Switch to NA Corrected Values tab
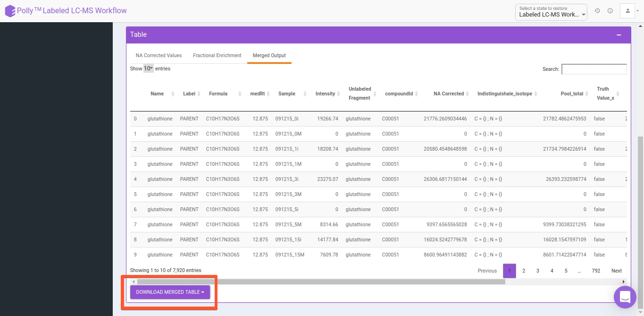The height and width of the screenshot is (316, 644). [159, 55]
